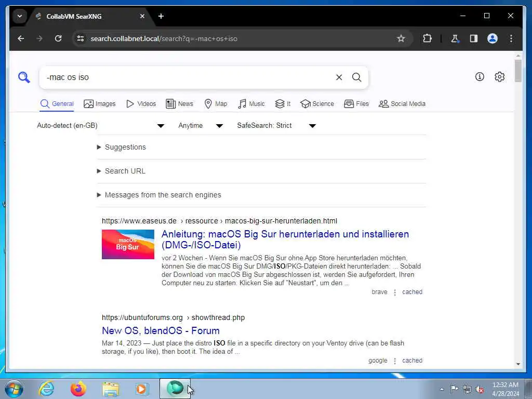Click the taskbar clock 12:32 AM
The width and height of the screenshot is (532, 399).
[x=505, y=385]
